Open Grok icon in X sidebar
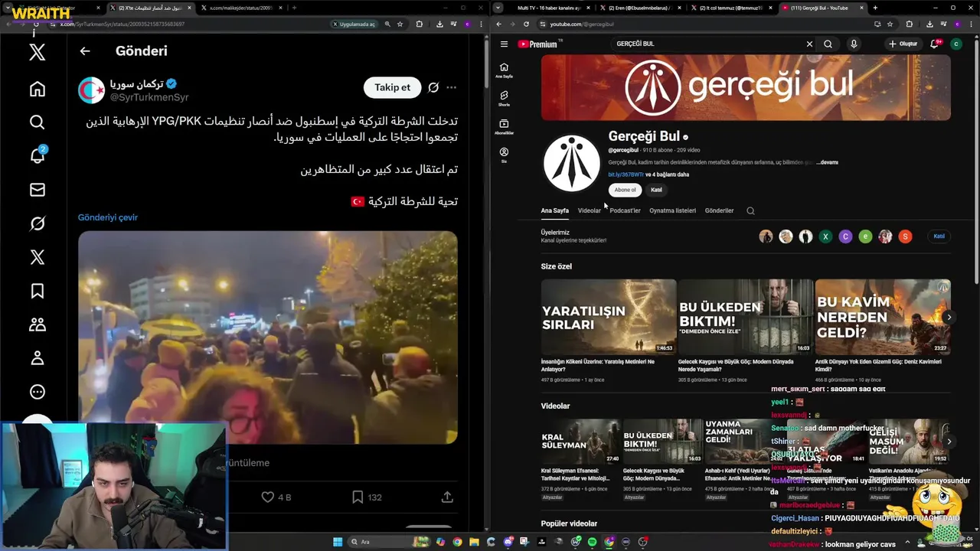The height and width of the screenshot is (551, 980). click(x=37, y=223)
